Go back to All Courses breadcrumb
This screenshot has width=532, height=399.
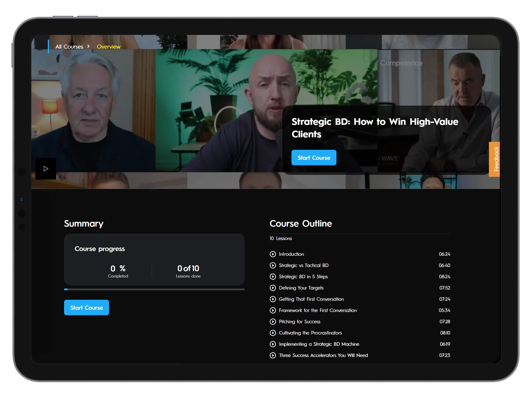pos(69,47)
